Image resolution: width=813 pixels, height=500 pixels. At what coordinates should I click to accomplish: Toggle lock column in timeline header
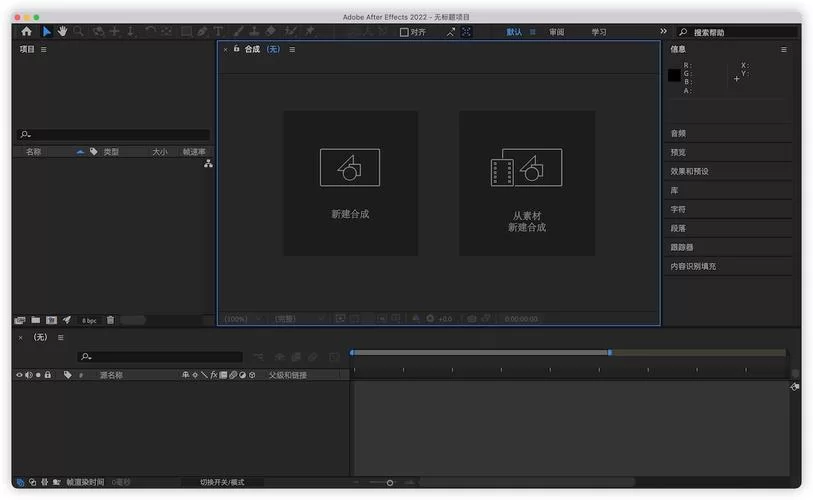tap(48, 374)
